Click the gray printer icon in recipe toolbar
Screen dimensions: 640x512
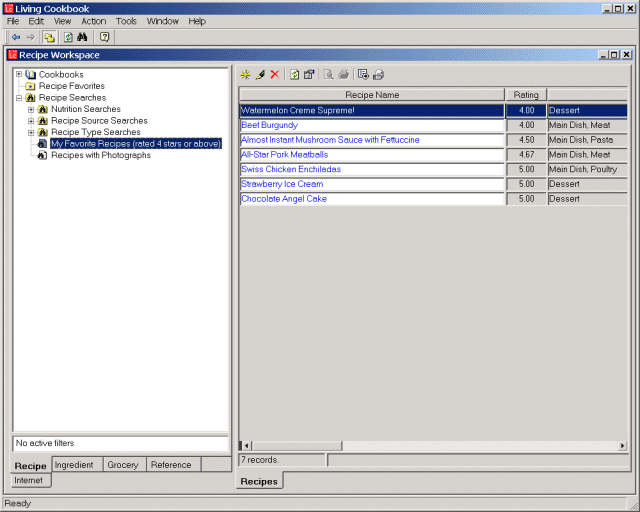(x=344, y=75)
